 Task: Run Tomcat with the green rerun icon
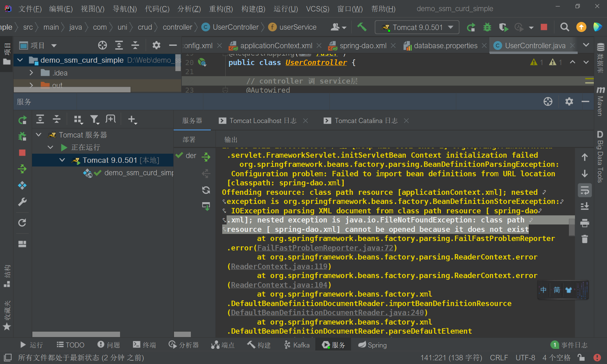(471, 27)
